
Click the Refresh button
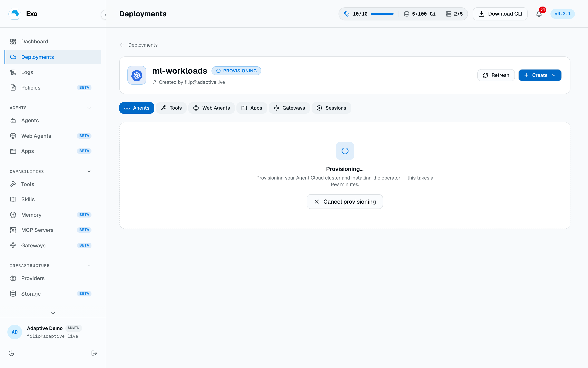coord(496,75)
